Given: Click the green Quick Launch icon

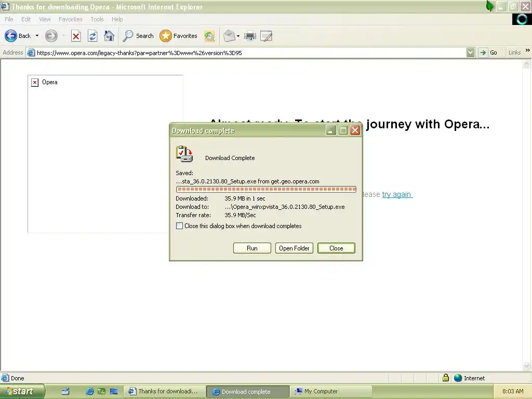Looking at the screenshot, I should coord(101,391).
